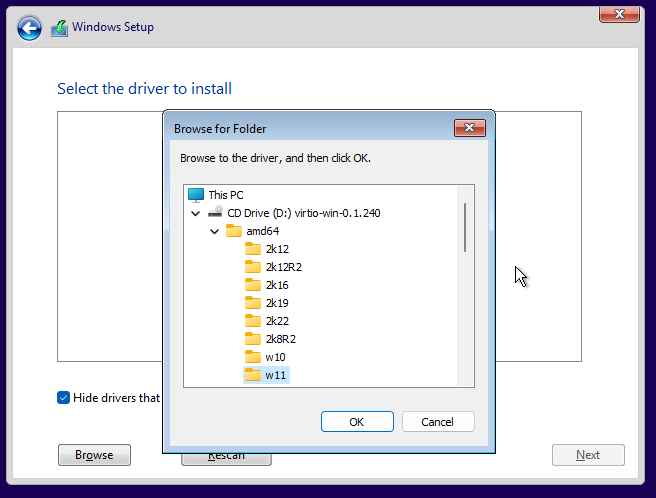Select the w11 folder name
656x498 pixels.
point(275,375)
